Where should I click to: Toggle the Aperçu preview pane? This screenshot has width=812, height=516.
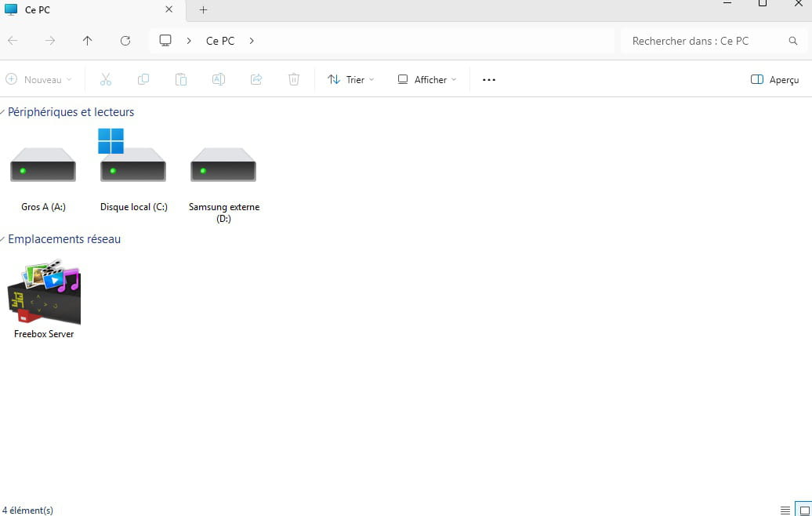[x=774, y=80]
